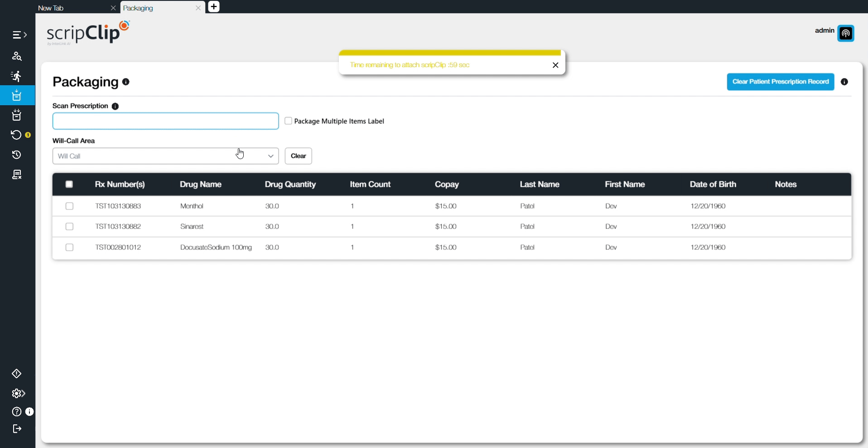
Task: Open the Will Call area dropdown
Action: [x=270, y=156]
